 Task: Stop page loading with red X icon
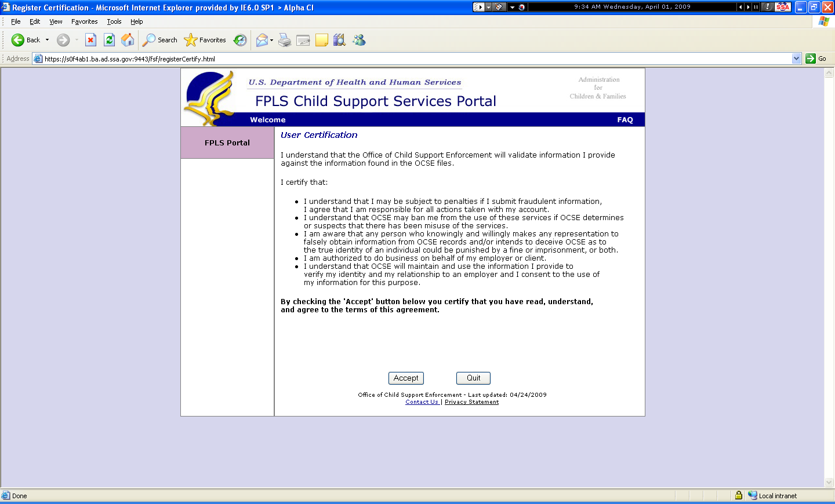pyautogui.click(x=90, y=40)
